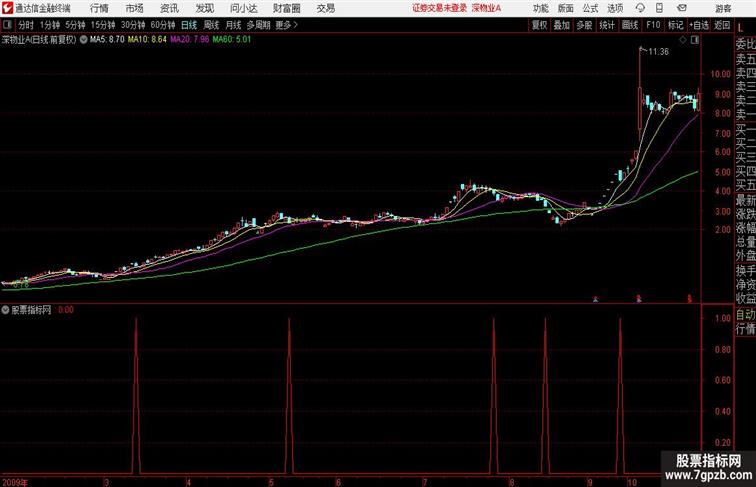Select the 周线 weekly period tab

point(211,25)
